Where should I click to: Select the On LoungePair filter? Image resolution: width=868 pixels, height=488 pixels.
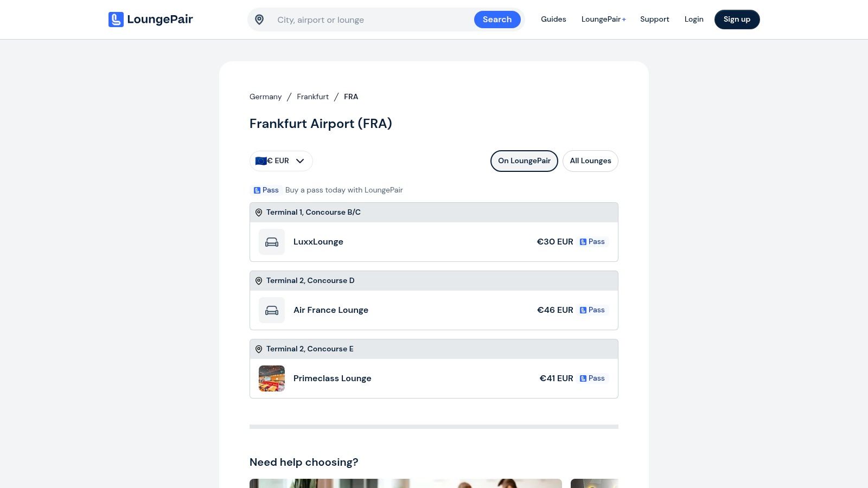[x=524, y=161]
